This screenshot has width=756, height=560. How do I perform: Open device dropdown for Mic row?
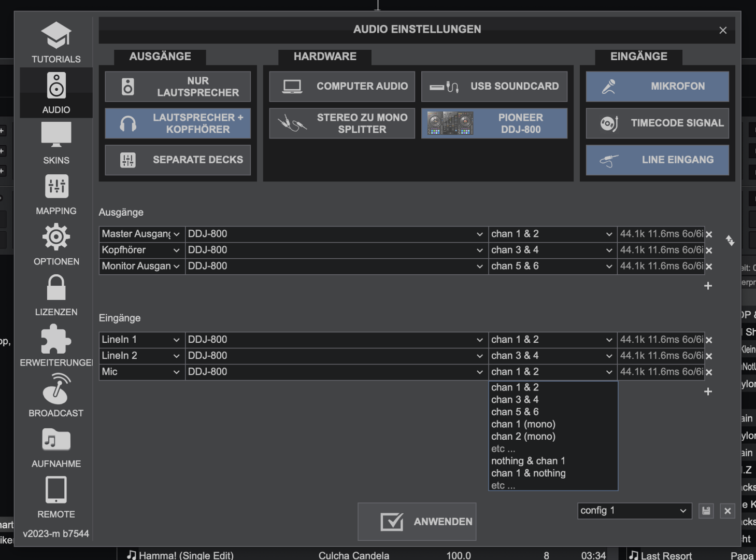coord(337,372)
